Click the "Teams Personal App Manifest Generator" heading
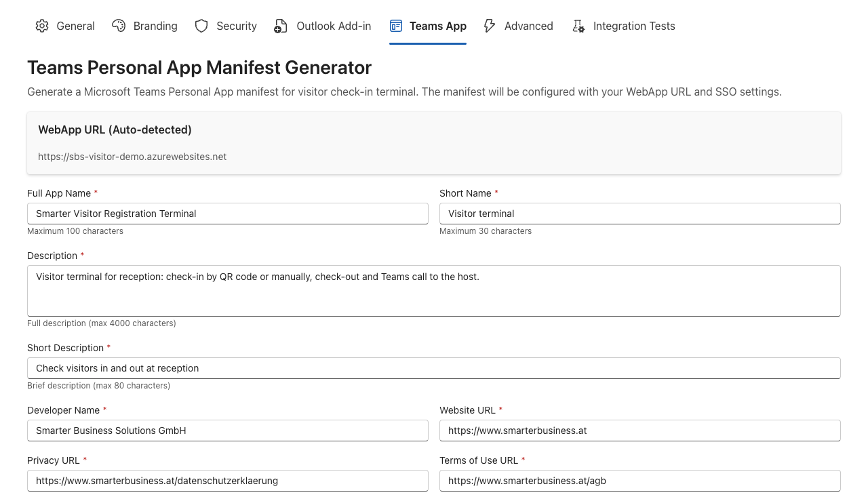868x499 pixels. coord(199,68)
